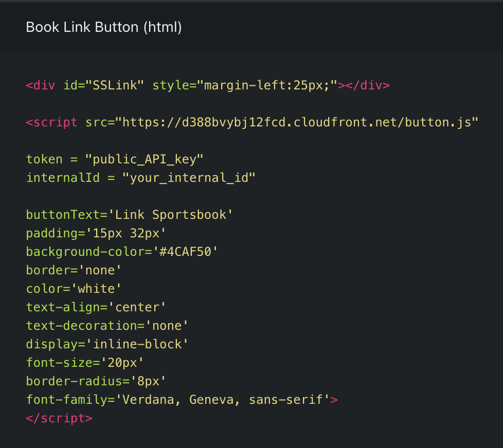503x448 pixels.
Task: Click the font-family Verdana, Geneva line
Action: coord(182,400)
